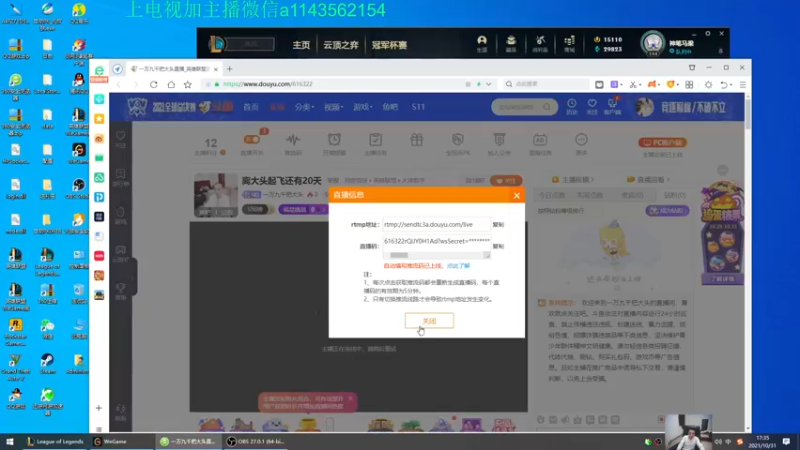Click into the 直播码 text area

(436, 243)
